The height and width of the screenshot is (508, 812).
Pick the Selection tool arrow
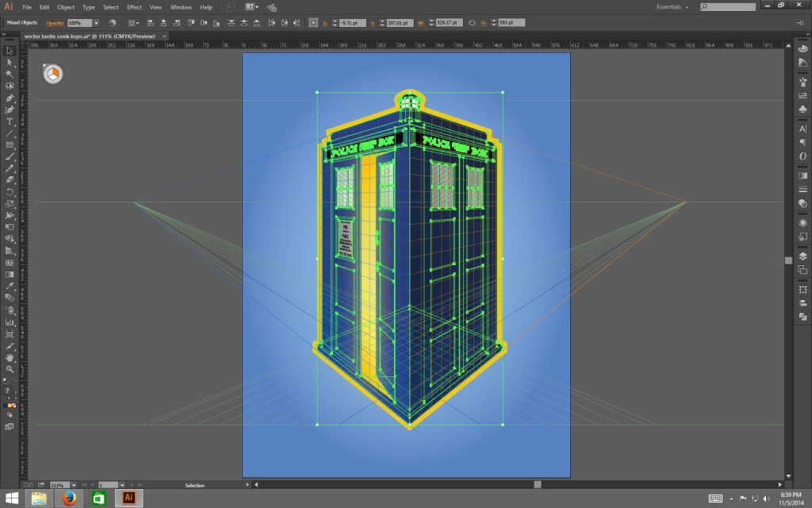(10, 51)
